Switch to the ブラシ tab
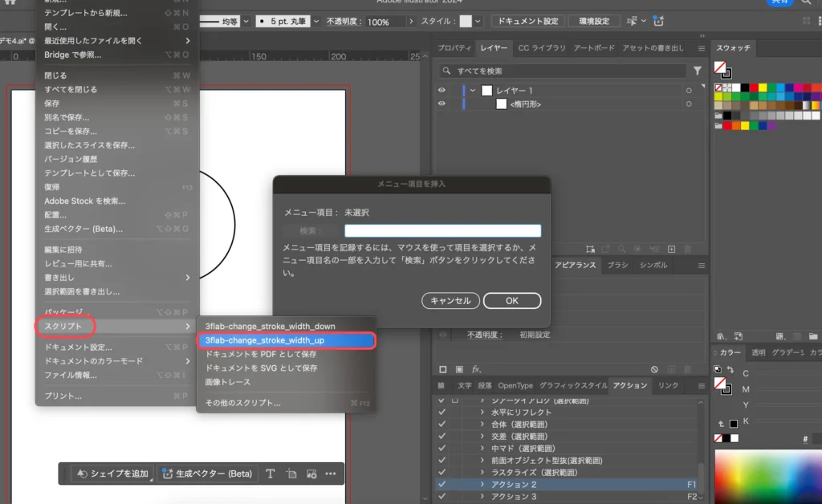 pyautogui.click(x=616, y=265)
